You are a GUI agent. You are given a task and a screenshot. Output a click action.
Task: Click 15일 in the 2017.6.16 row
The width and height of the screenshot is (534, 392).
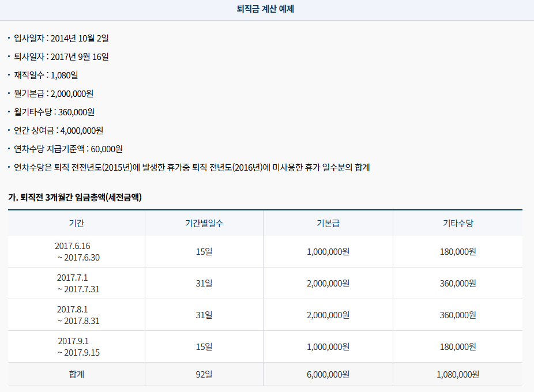point(204,252)
